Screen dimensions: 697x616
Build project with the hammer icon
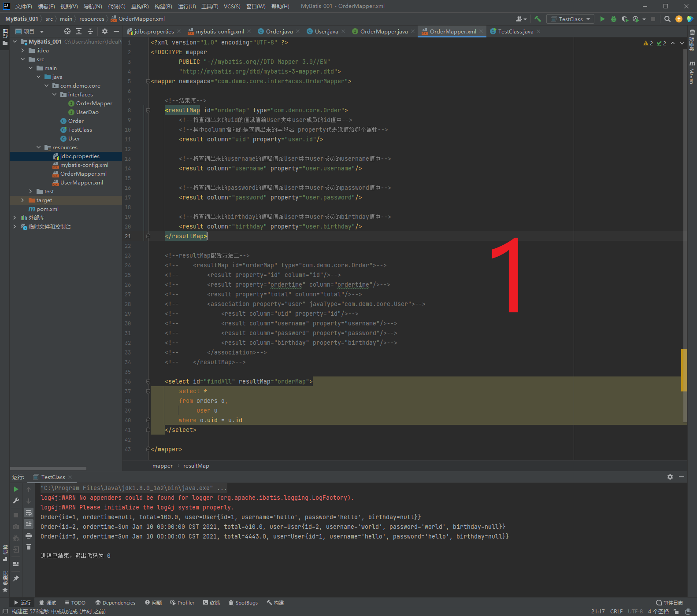click(538, 19)
